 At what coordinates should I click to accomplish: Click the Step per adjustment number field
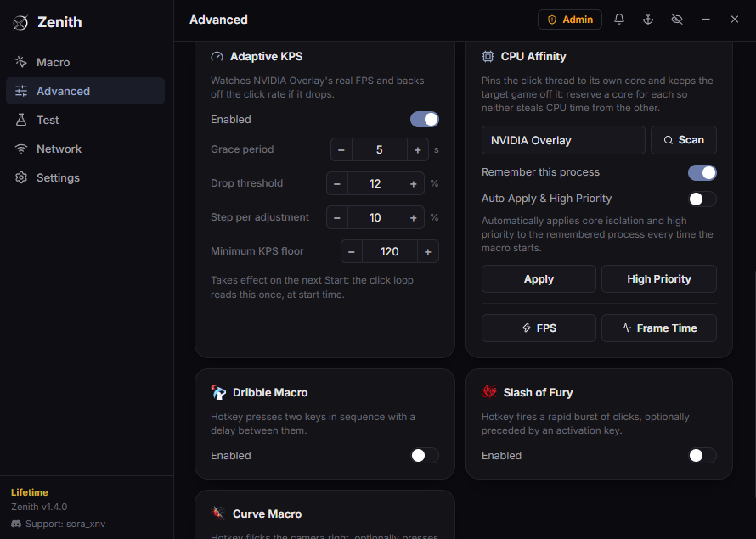(375, 217)
